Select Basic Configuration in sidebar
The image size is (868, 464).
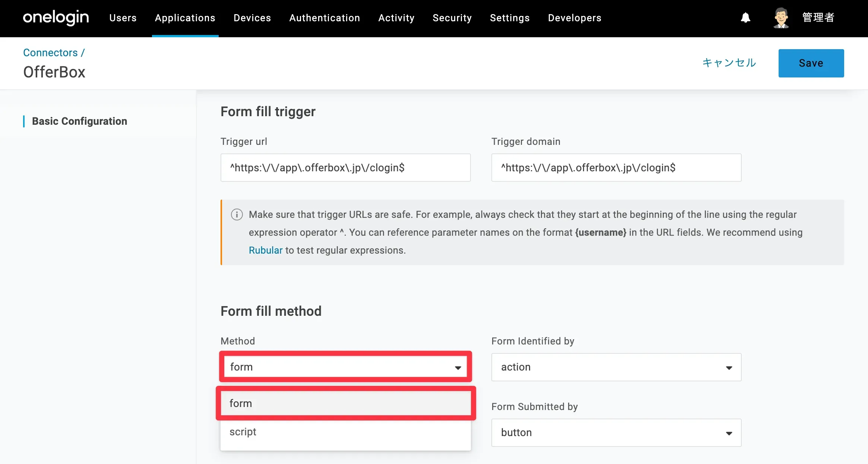point(79,121)
